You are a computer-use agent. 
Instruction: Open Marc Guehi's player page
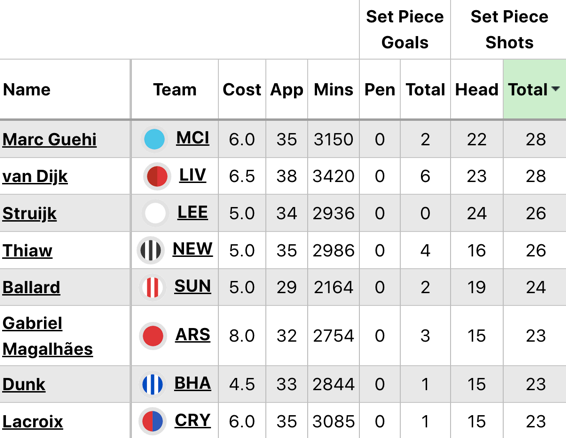pyautogui.click(x=49, y=139)
